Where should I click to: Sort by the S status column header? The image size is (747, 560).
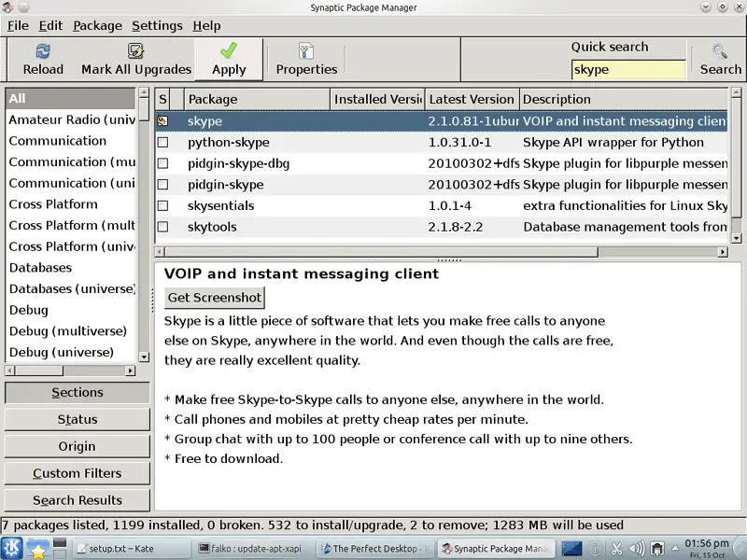(162, 99)
